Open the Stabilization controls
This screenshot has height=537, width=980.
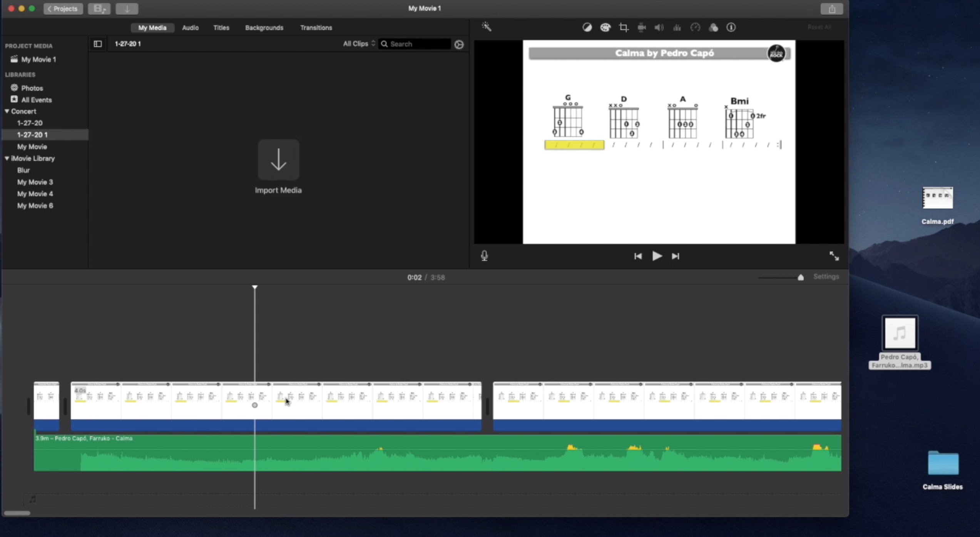[641, 27]
